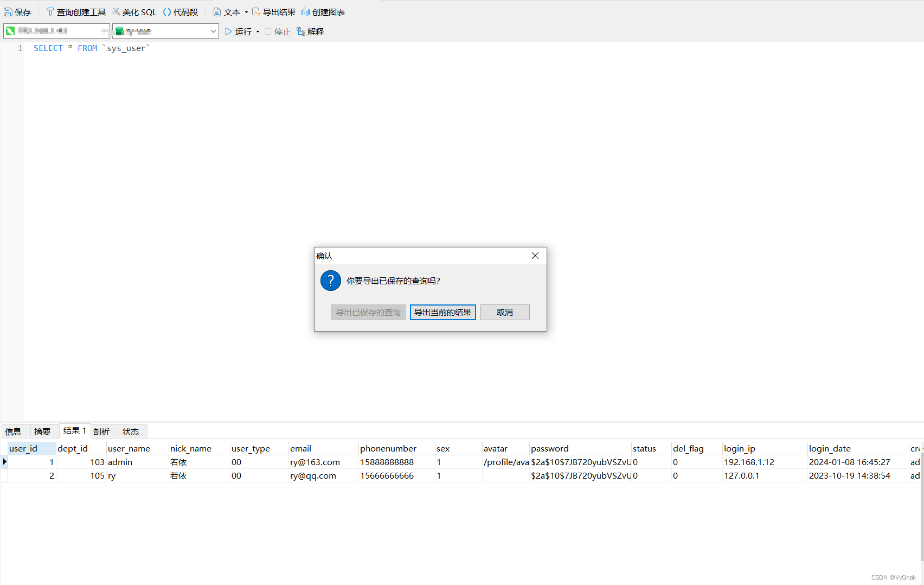Select phone number 15888888888 cell
This screenshot has height=585, width=924.
[x=396, y=462]
